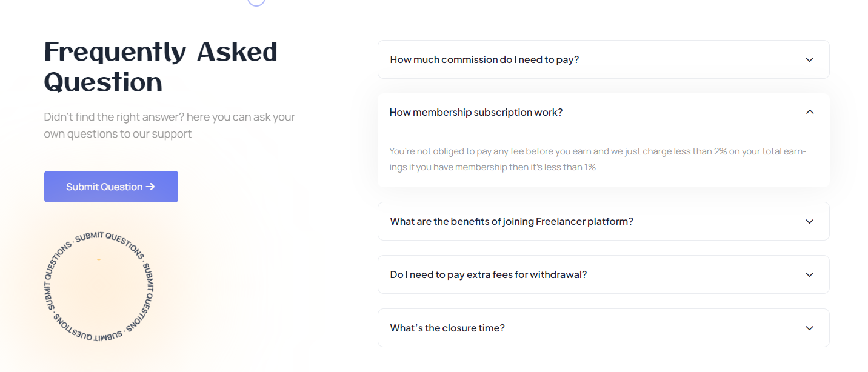Open "Do I need to pay extra fees" question
The height and width of the screenshot is (372, 868).
pos(488,274)
